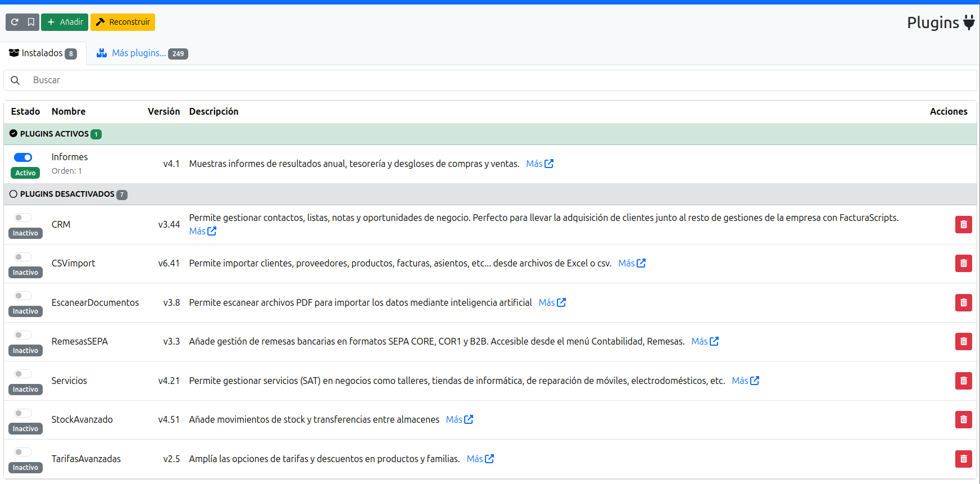The image size is (980, 484).
Task: Enable the CSVimport plugin toggle
Action: click(23, 257)
